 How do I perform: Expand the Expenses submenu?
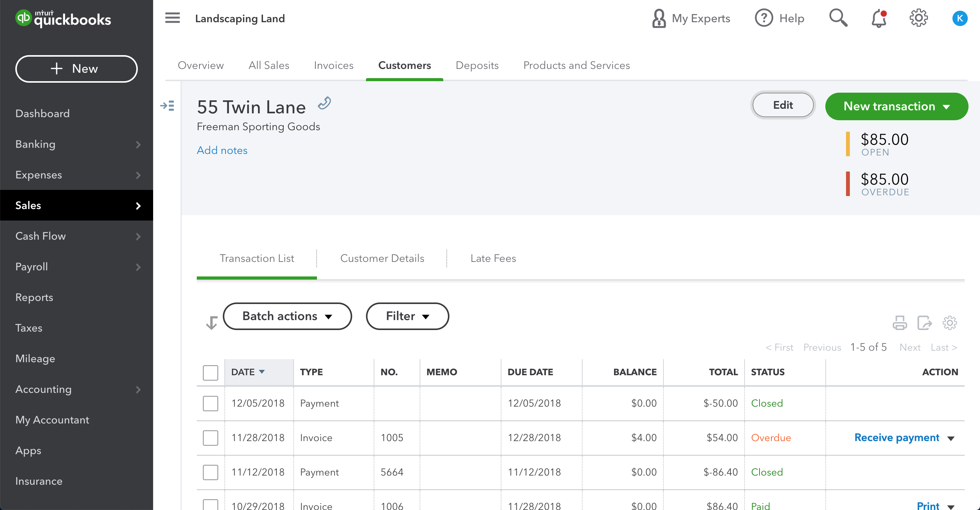(138, 175)
